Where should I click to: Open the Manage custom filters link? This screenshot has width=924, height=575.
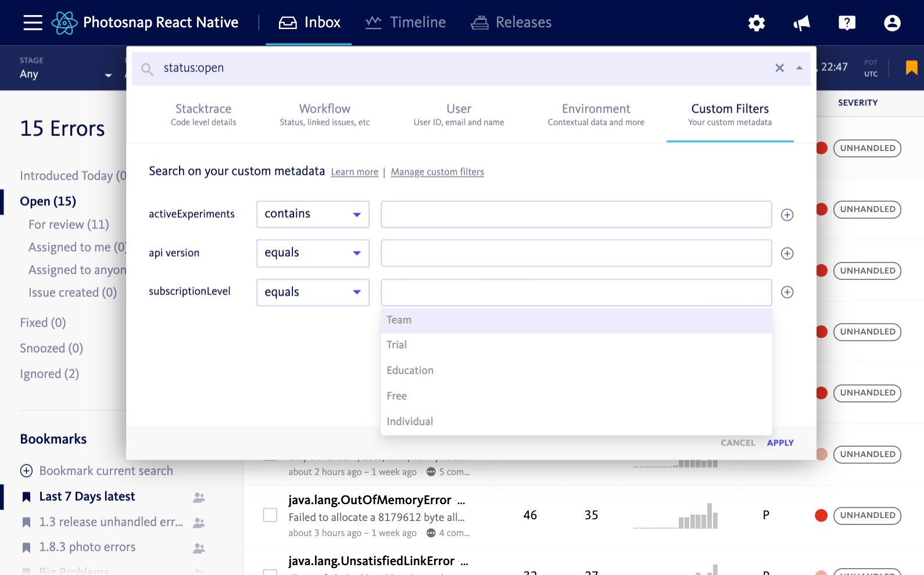437,172
